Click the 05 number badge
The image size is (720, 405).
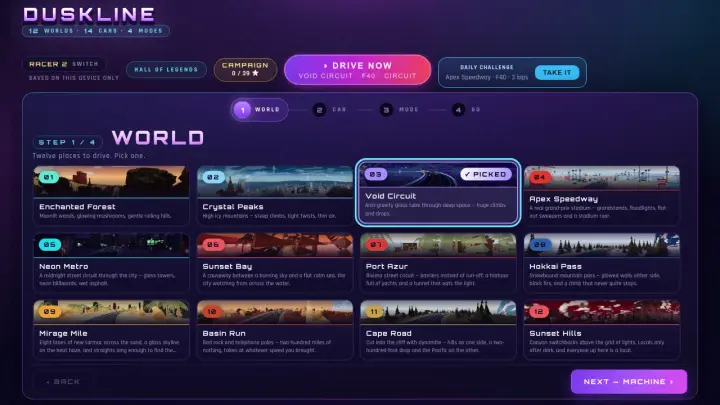click(50, 244)
